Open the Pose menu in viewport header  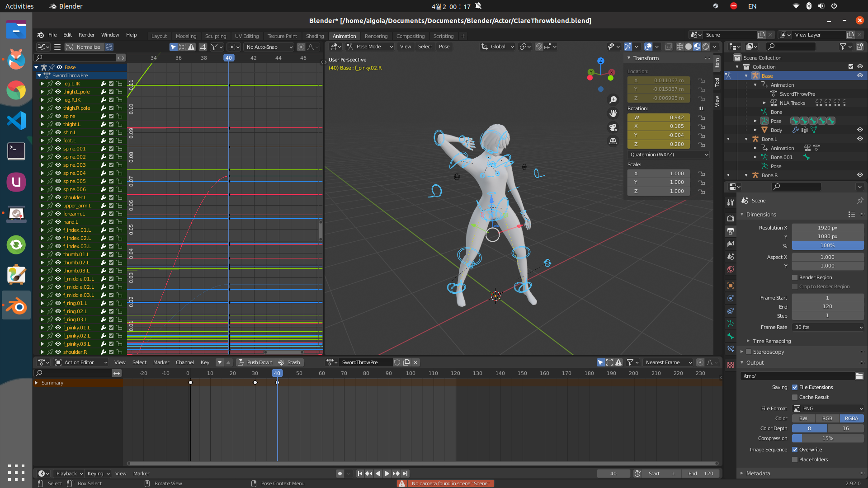point(444,47)
